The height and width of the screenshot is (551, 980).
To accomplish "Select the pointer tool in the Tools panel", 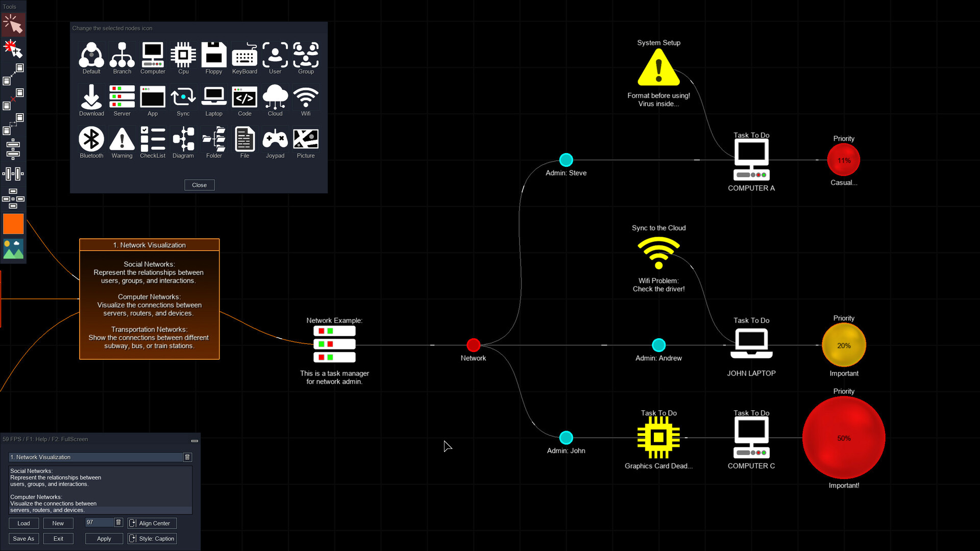I will pos(13,24).
